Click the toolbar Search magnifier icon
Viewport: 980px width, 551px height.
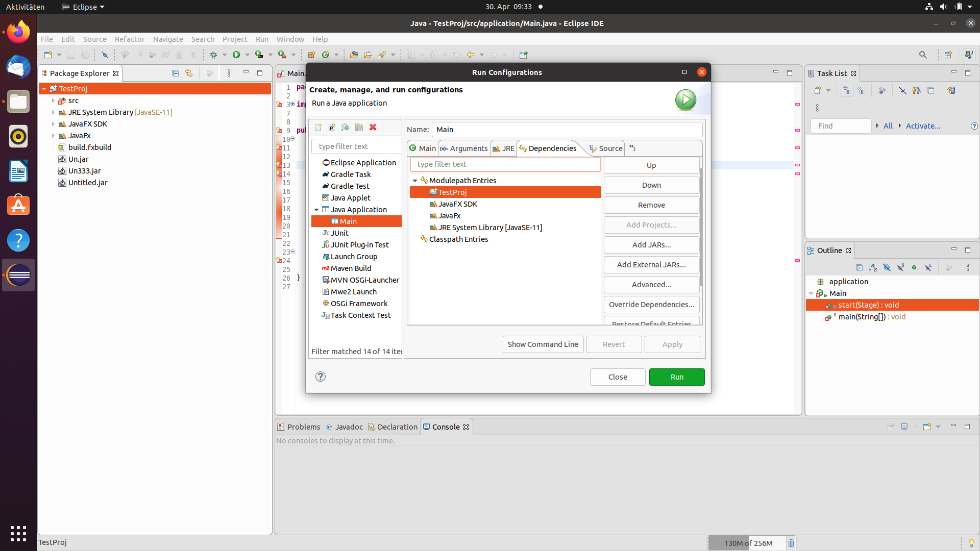point(923,55)
